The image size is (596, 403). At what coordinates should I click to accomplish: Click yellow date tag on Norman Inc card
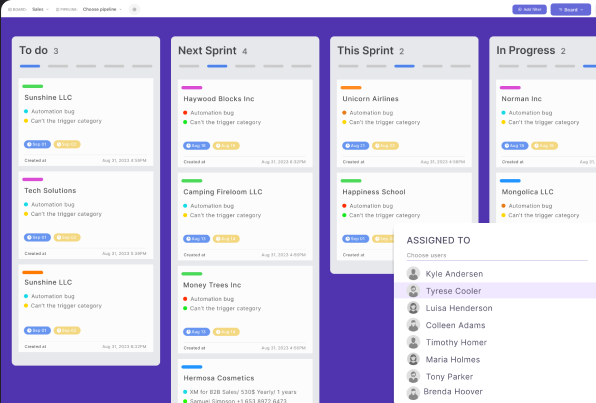[544, 146]
